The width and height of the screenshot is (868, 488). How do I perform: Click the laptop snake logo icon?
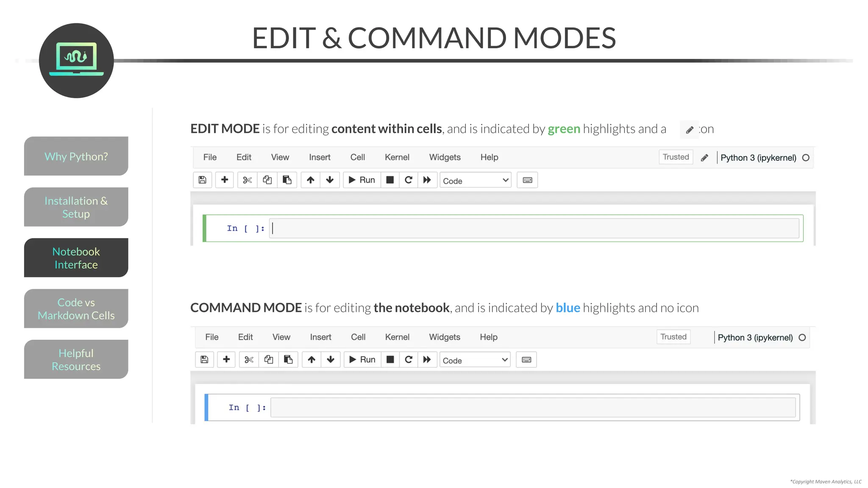[76, 61]
